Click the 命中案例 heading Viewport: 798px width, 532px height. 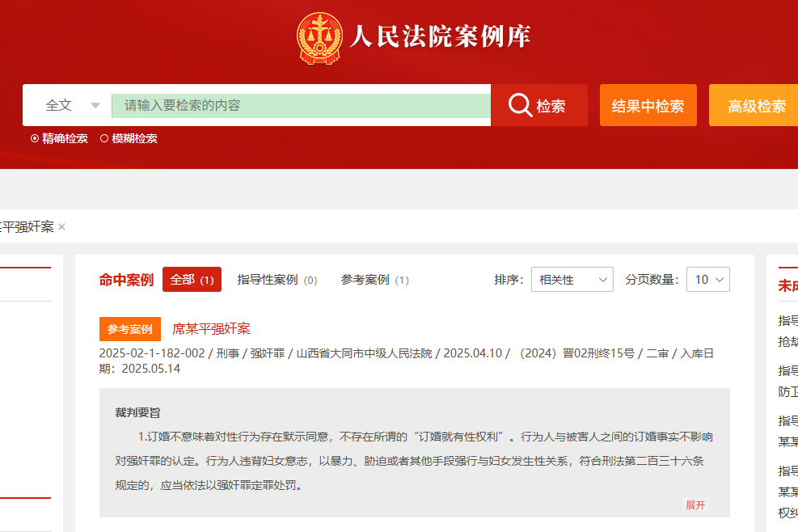(x=126, y=280)
